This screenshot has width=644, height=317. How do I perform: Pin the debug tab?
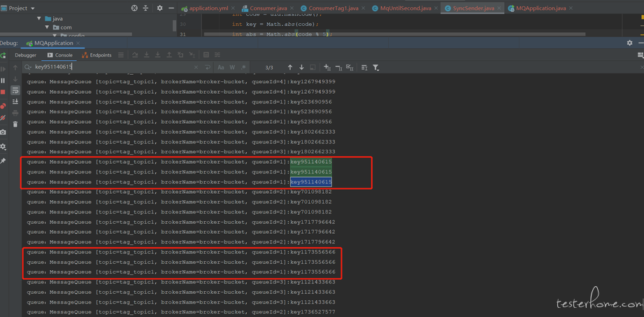[3, 161]
